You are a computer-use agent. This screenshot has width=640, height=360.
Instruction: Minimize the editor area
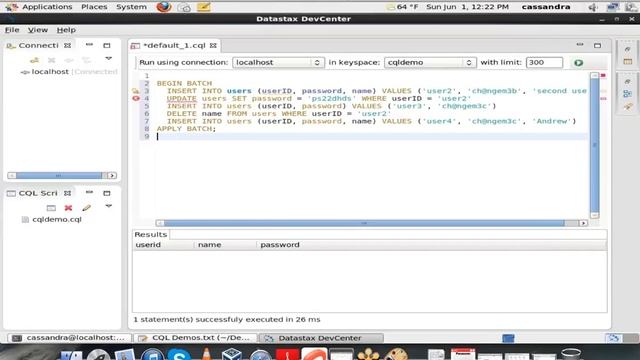coord(580,44)
